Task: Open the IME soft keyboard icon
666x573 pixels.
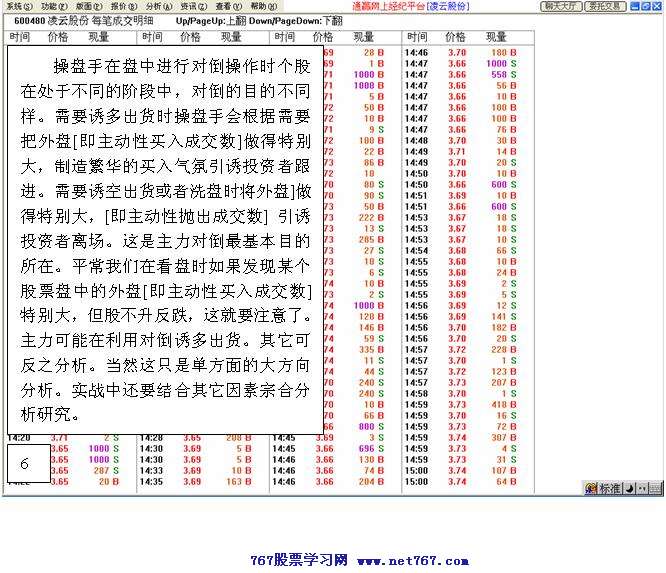Action: click(x=654, y=489)
